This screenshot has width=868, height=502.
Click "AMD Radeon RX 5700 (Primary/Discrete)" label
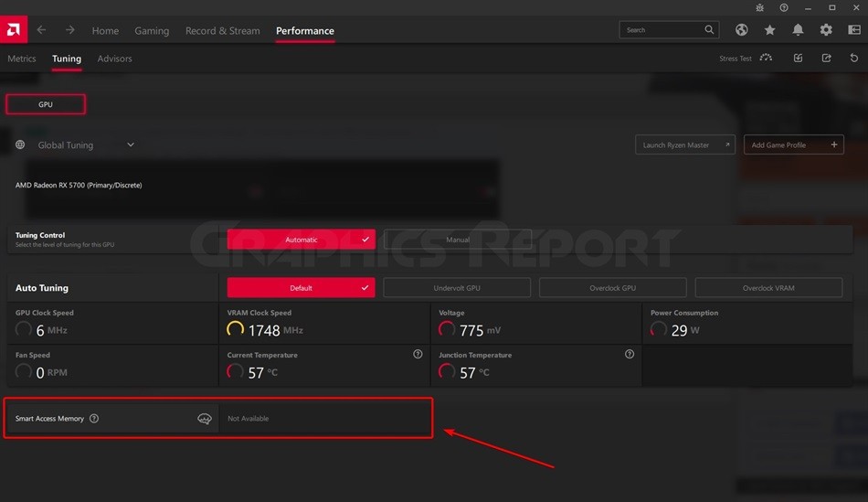pos(79,185)
